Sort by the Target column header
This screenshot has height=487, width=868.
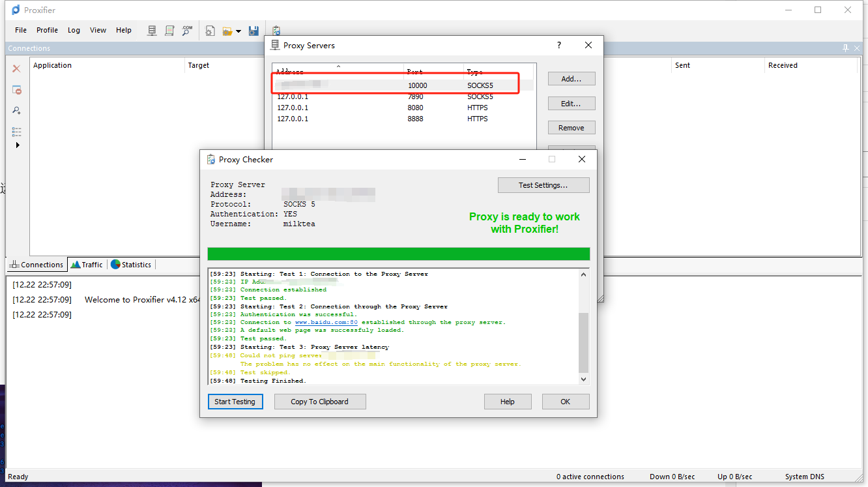225,65
